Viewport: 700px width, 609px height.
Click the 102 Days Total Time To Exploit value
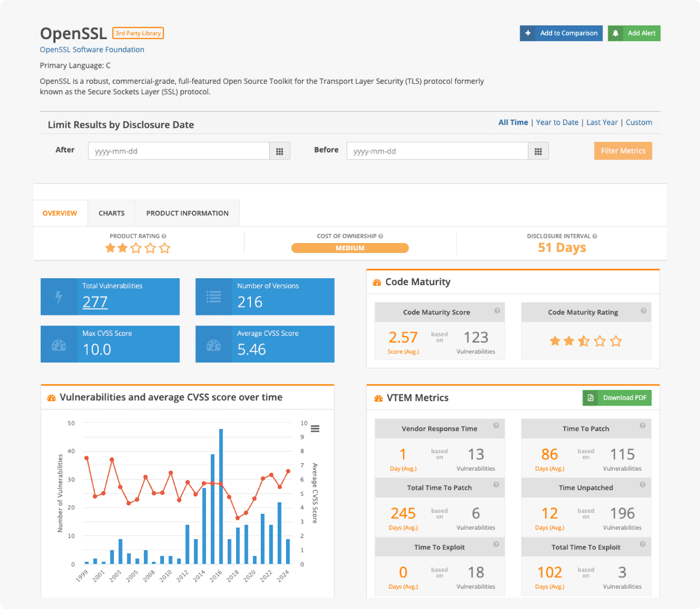[x=550, y=572]
